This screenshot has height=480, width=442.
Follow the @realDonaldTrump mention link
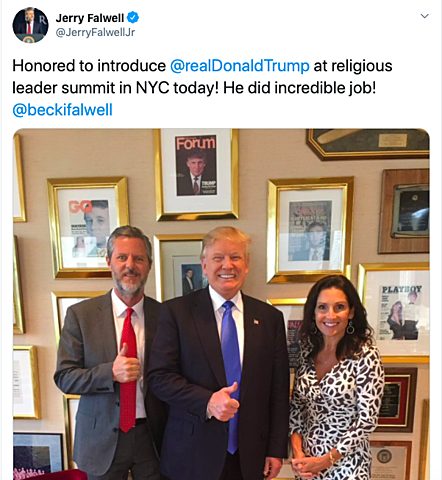(x=240, y=66)
